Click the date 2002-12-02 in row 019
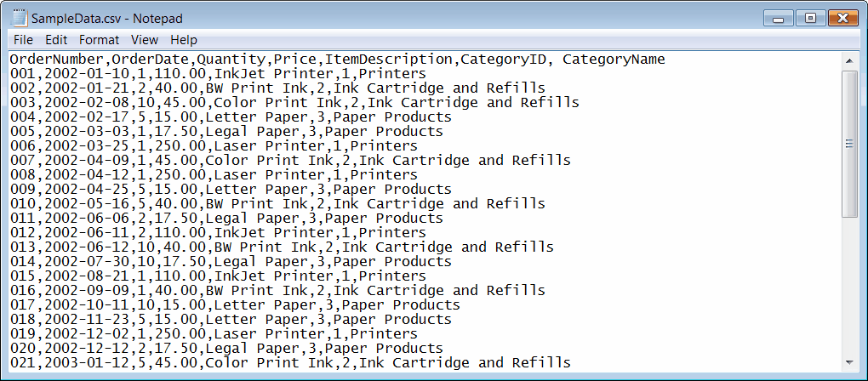 click(86, 333)
